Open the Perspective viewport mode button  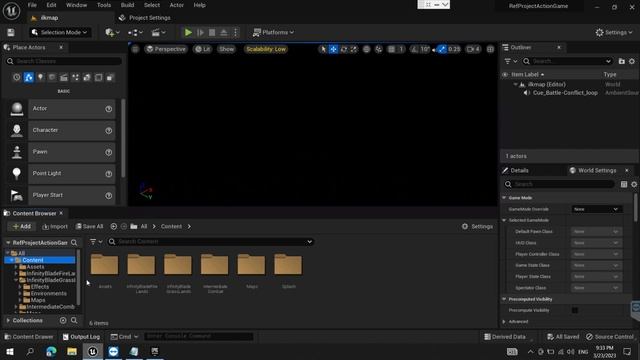coord(166,49)
